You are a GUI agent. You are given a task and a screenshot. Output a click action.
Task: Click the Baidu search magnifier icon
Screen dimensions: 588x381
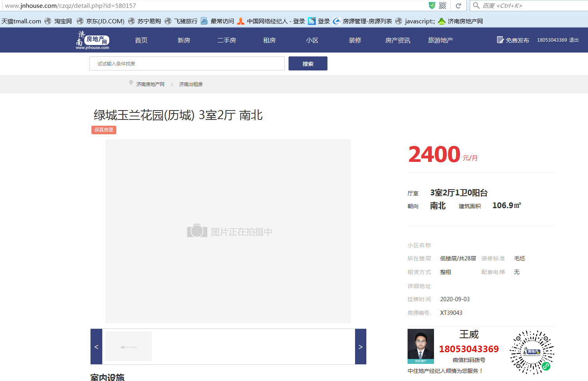[476, 5]
